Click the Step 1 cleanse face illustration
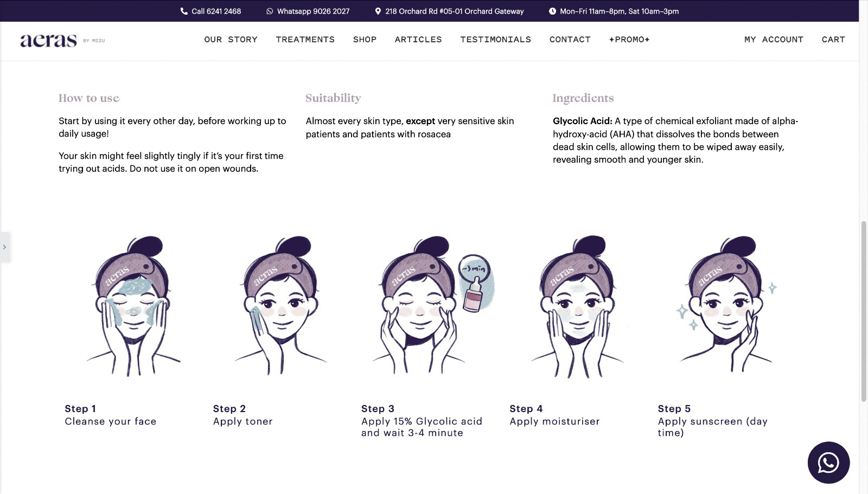868x494 pixels. (x=133, y=306)
